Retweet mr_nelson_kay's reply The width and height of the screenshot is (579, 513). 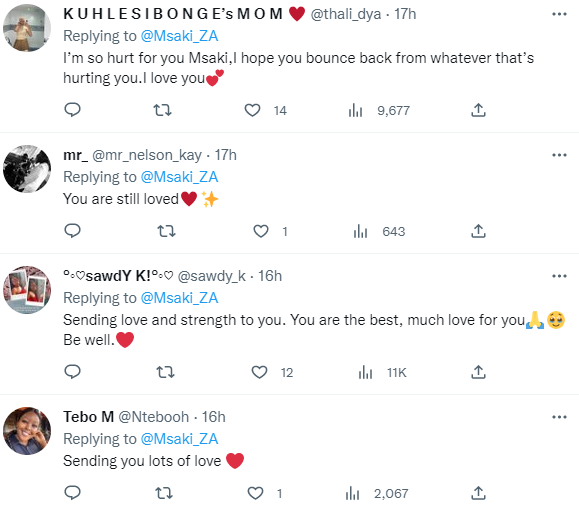click(x=166, y=231)
